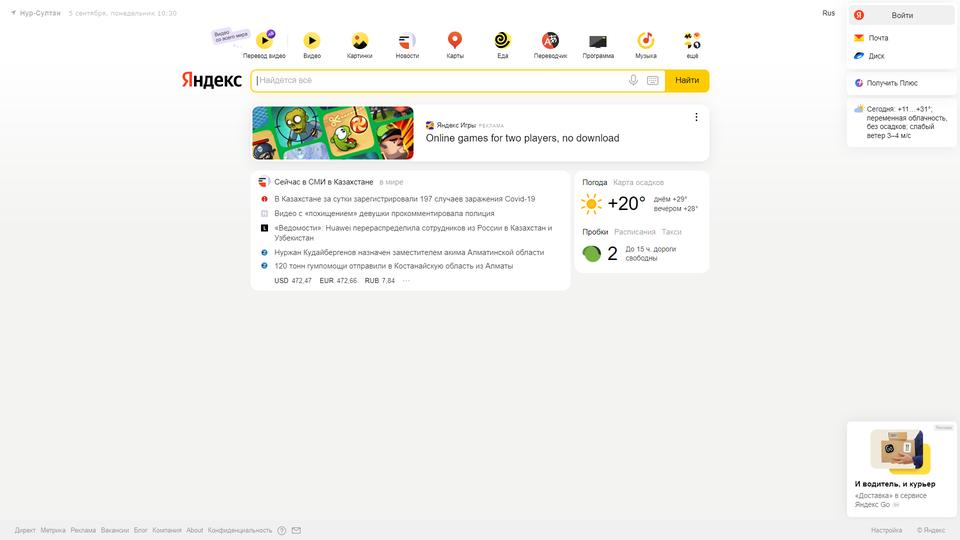This screenshot has height=540, width=960.
Task: Open the Переводчик translator icon
Action: [550, 41]
